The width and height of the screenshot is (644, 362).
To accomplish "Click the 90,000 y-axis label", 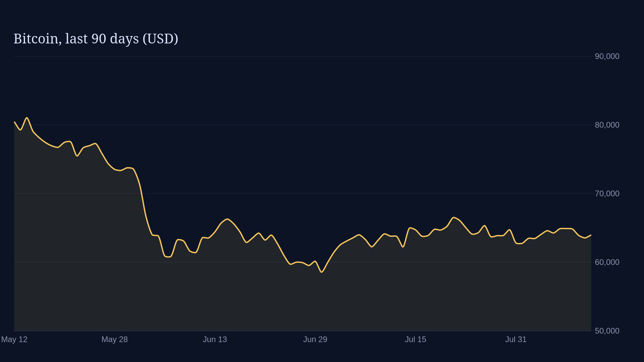I will click(607, 56).
